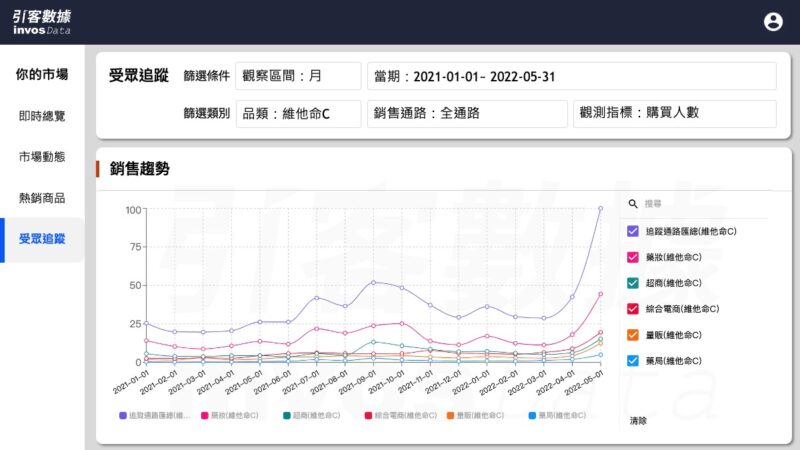Open 市場動態 sidebar link
The image size is (800, 450).
pyautogui.click(x=42, y=157)
